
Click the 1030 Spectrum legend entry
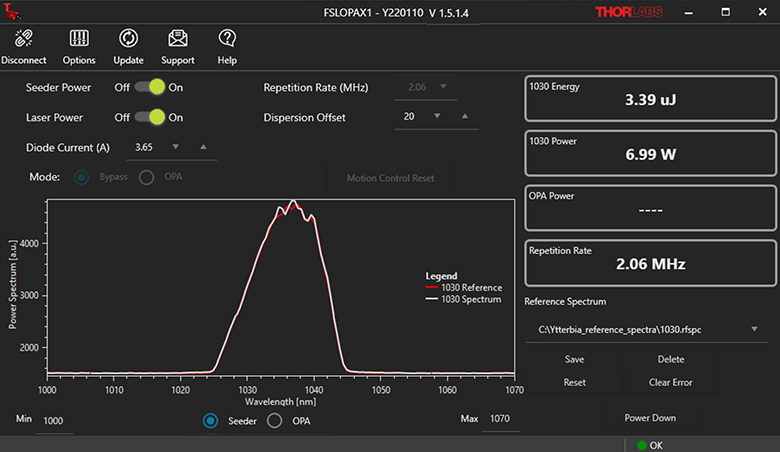[464, 299]
